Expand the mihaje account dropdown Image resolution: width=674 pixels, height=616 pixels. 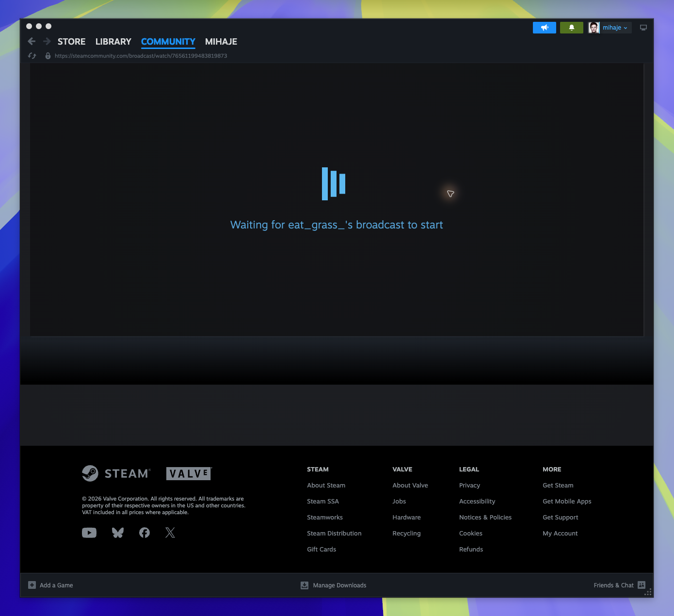(x=615, y=28)
